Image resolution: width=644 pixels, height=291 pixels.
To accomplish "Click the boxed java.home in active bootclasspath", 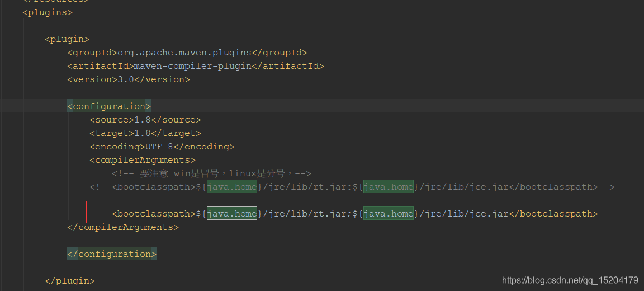I will [232, 213].
